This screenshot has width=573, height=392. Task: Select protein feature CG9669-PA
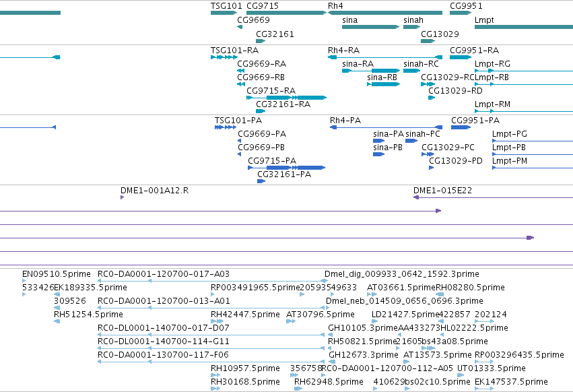pyautogui.click(x=239, y=141)
